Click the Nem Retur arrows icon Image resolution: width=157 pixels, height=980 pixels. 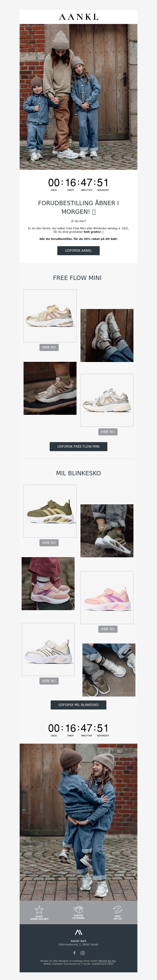118,909
